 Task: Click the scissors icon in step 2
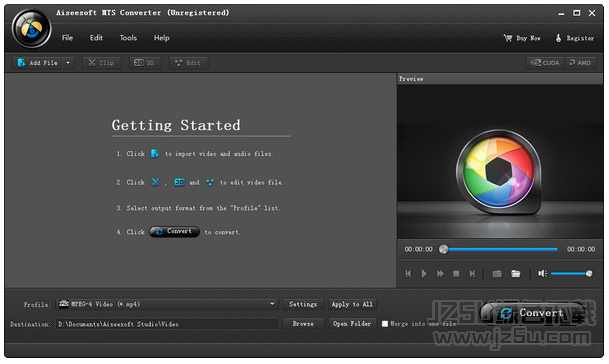pos(155,182)
